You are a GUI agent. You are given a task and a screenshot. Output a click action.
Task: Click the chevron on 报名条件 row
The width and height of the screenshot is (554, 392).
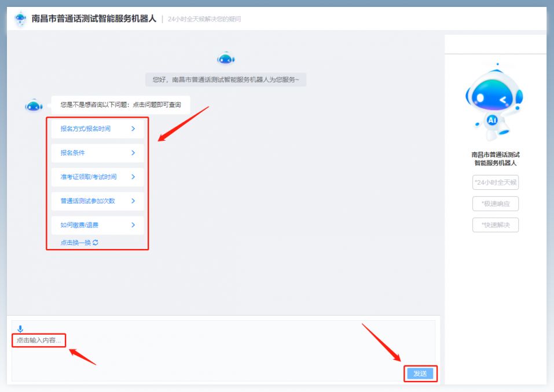pos(133,153)
